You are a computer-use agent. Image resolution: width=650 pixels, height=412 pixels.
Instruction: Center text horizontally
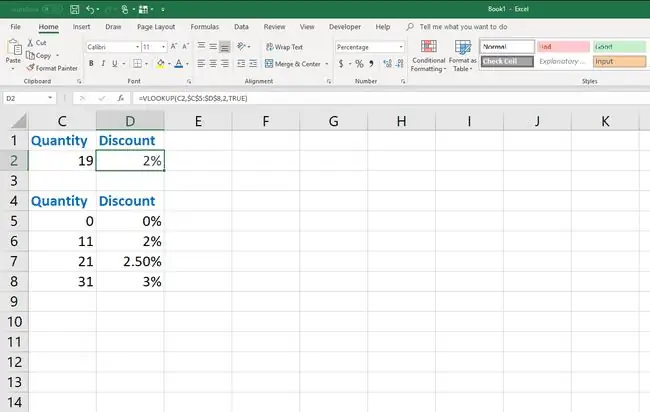(x=213, y=63)
